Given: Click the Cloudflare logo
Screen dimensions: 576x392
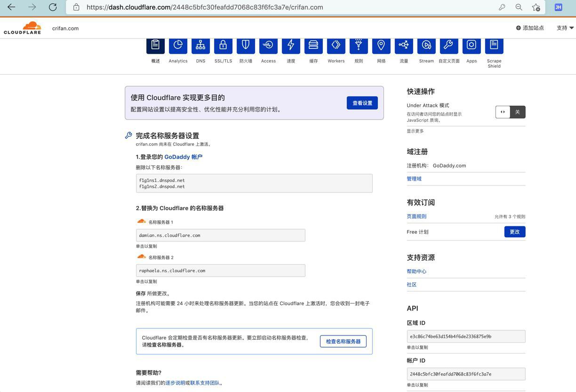Looking at the screenshot, I should [23, 28].
